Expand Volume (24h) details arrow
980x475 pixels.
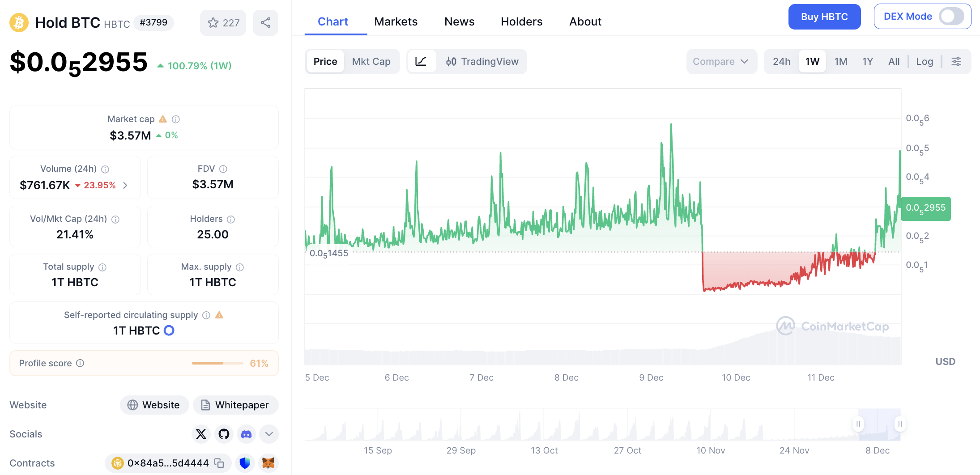125,185
